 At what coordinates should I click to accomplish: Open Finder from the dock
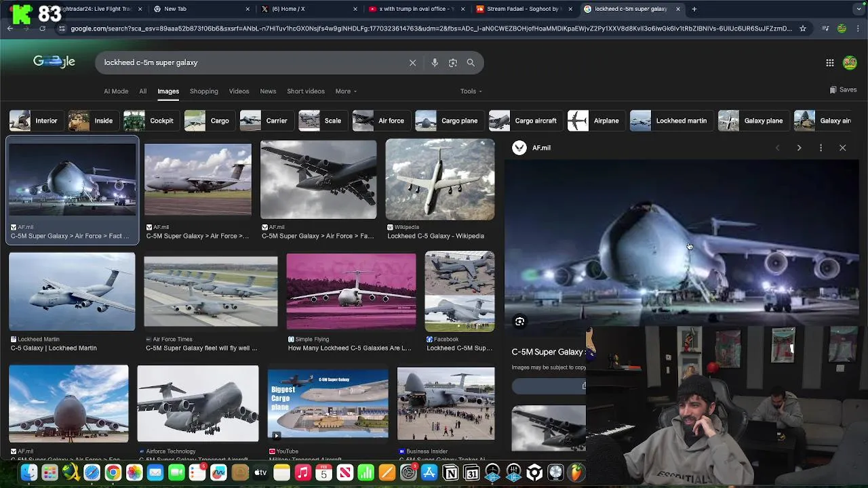[x=28, y=472]
